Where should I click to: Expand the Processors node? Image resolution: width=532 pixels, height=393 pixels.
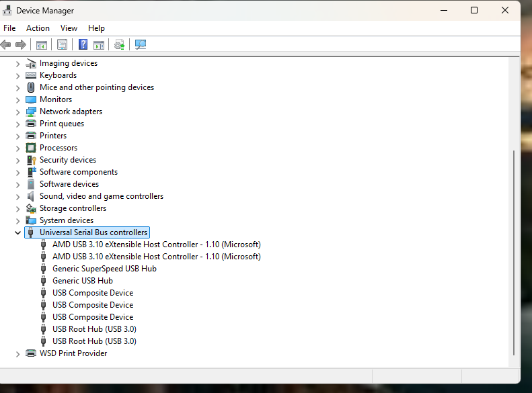(18, 148)
